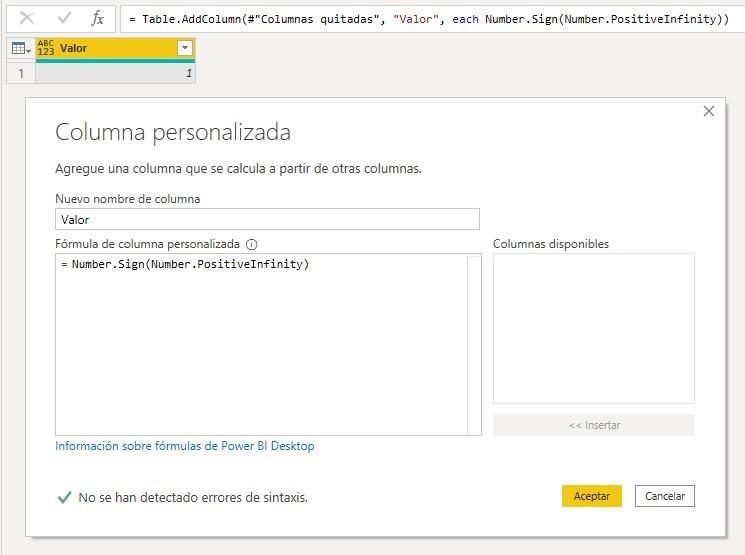Click the Nuevo nombre de columna field

(267, 219)
